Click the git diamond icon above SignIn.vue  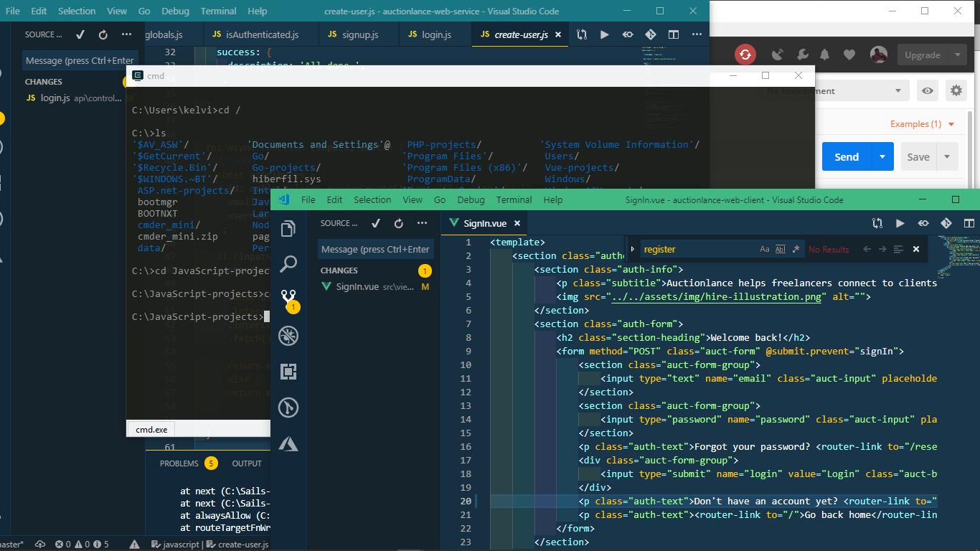click(x=946, y=223)
